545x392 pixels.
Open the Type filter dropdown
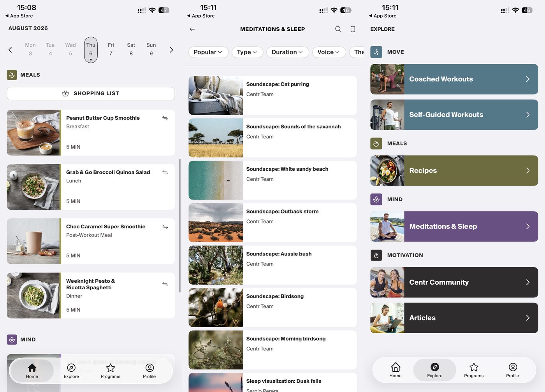(x=247, y=52)
